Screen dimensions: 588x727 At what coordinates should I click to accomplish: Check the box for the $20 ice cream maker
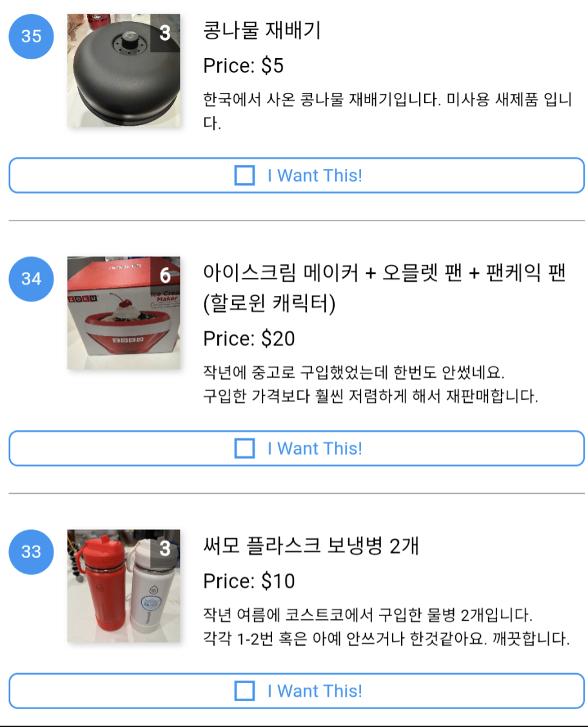[245, 449]
